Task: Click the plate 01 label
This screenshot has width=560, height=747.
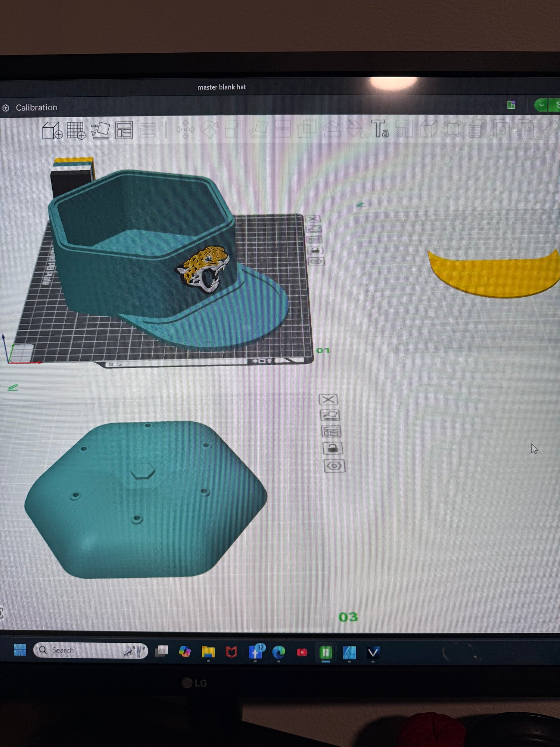Action: [x=323, y=350]
